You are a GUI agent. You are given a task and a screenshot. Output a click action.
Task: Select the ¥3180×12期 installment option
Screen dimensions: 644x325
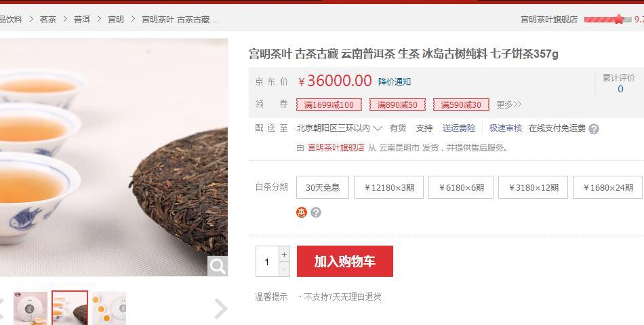coord(533,187)
